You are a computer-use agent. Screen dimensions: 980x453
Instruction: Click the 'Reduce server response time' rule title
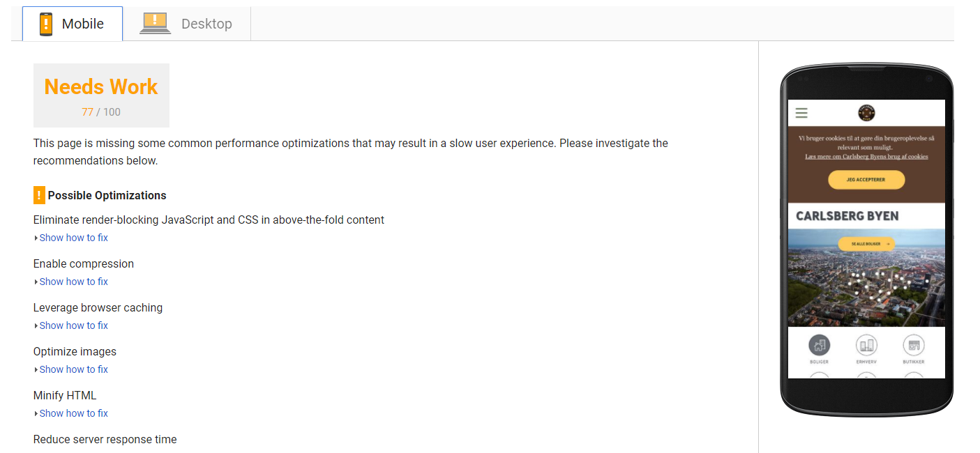coord(105,439)
